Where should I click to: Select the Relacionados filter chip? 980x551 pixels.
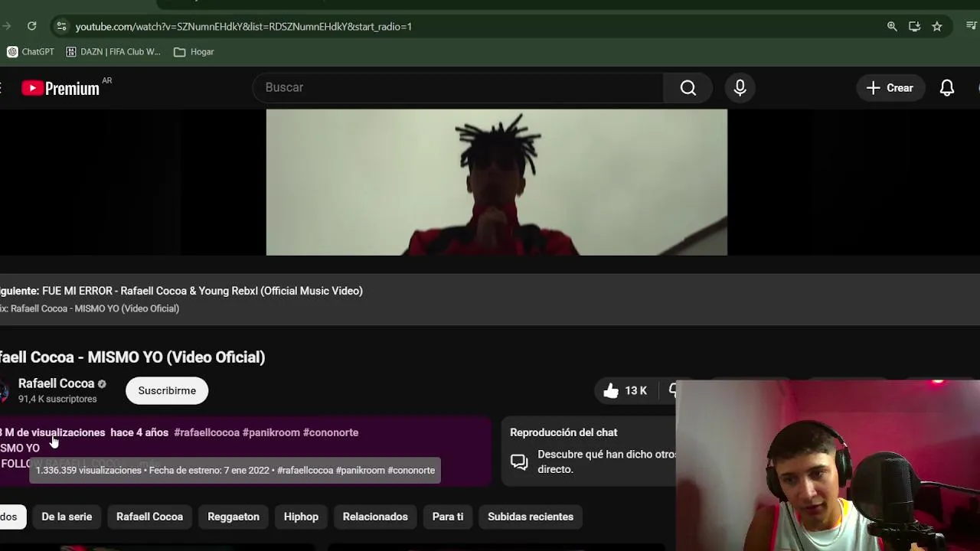(x=375, y=517)
